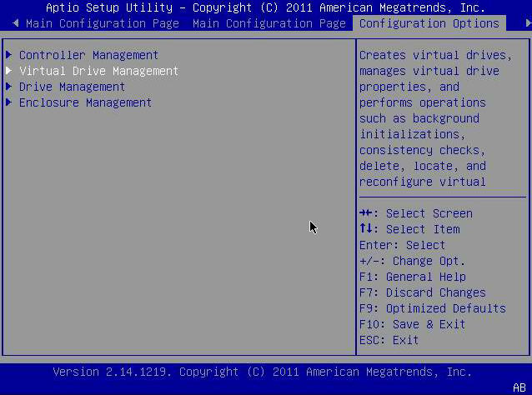
Task: Click the 'Version 2.14.1219' footer text
Action: [113, 372]
